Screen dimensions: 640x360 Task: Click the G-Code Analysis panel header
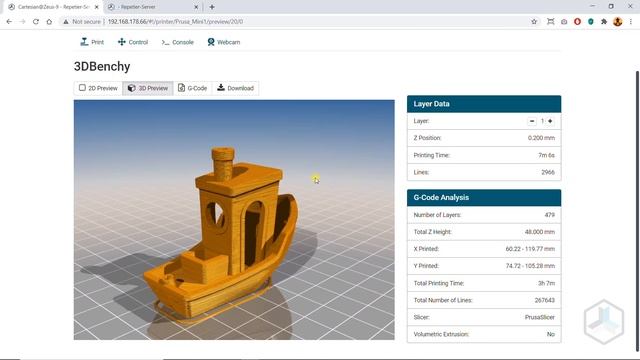(x=484, y=198)
